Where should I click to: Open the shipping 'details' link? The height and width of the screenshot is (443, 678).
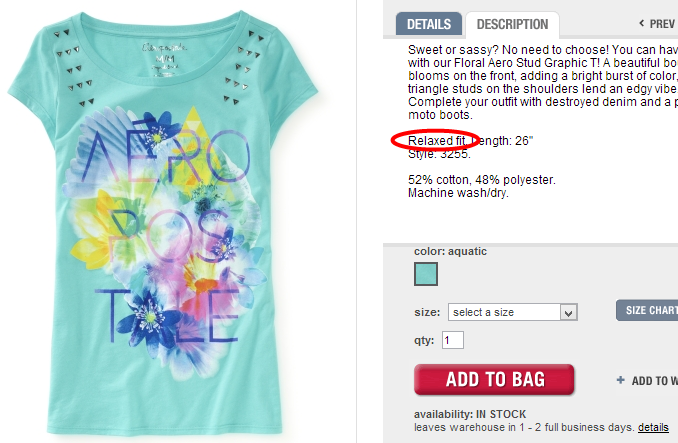pyautogui.click(x=653, y=427)
